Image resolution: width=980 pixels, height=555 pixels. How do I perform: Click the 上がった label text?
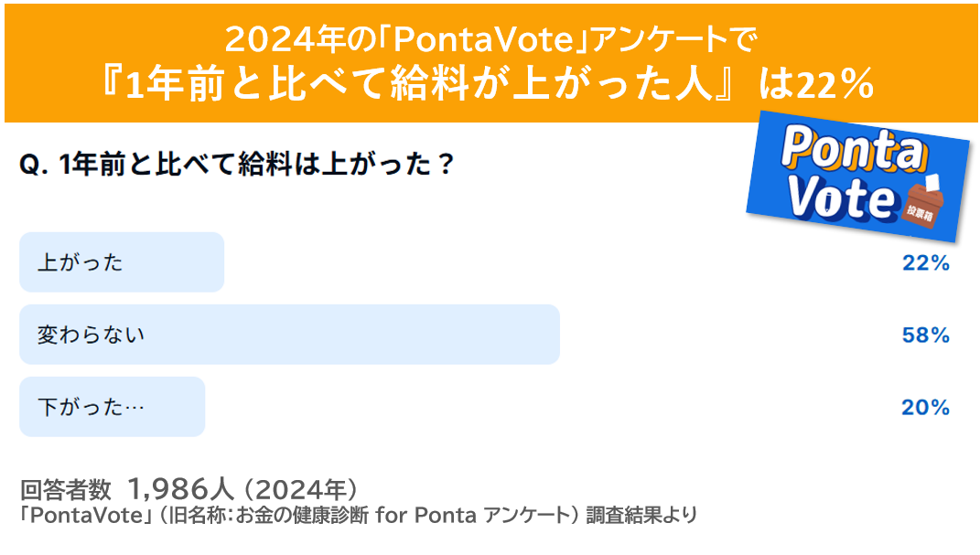click(80, 262)
